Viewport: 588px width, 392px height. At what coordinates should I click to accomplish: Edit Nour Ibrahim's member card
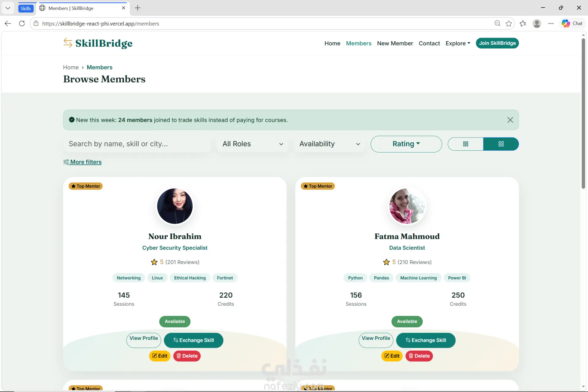tap(160, 356)
